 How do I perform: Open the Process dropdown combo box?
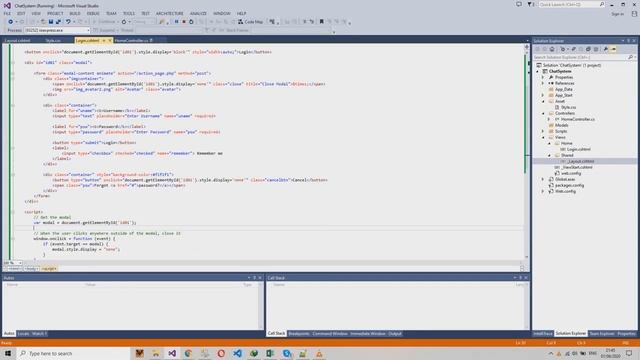(57, 30)
